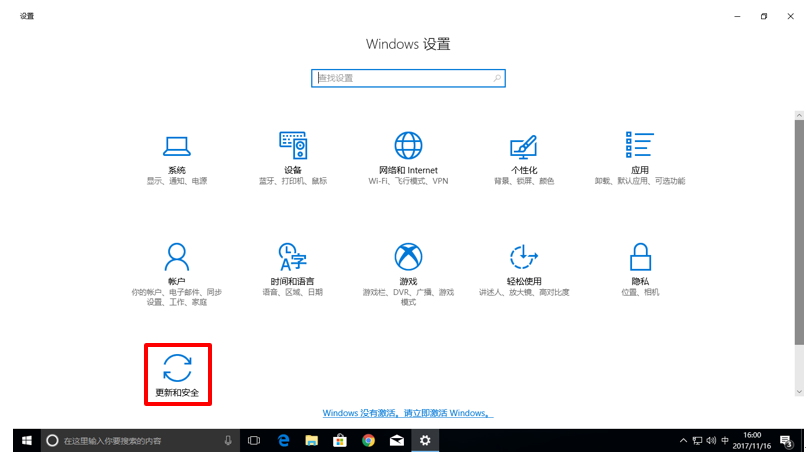Minimize the 设置 window
806x454 pixels.
click(x=737, y=16)
